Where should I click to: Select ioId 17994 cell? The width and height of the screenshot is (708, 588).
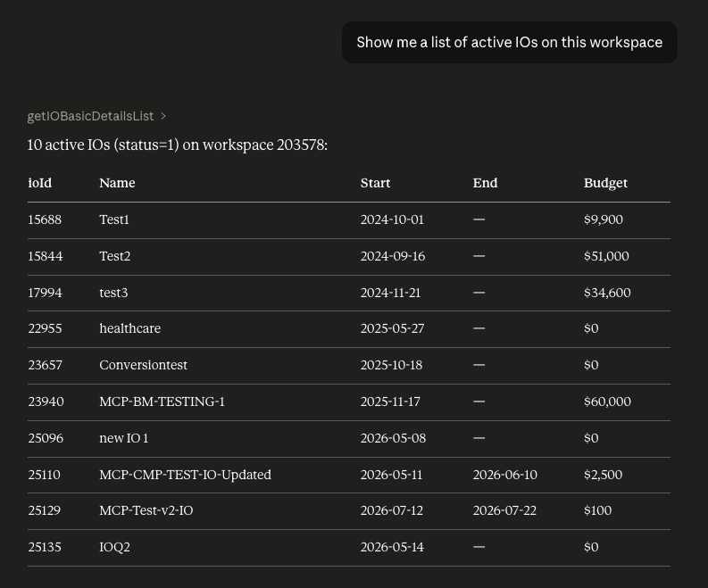click(x=45, y=293)
